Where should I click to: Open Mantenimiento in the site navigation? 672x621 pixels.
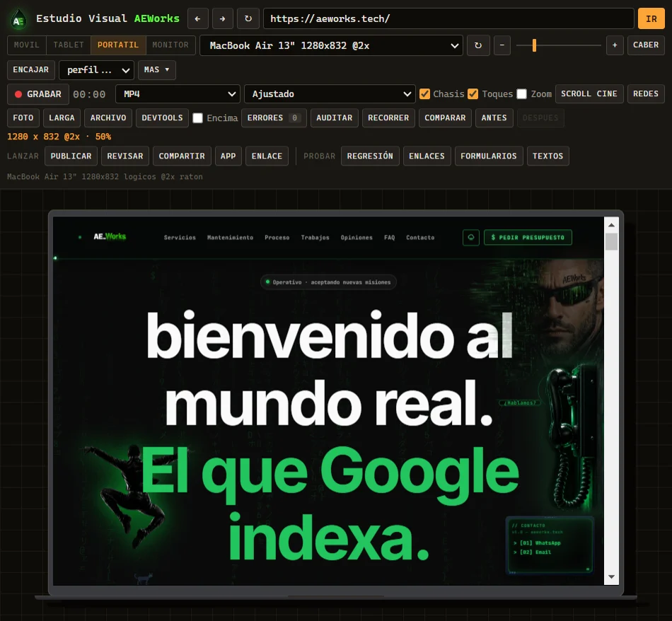[230, 238]
